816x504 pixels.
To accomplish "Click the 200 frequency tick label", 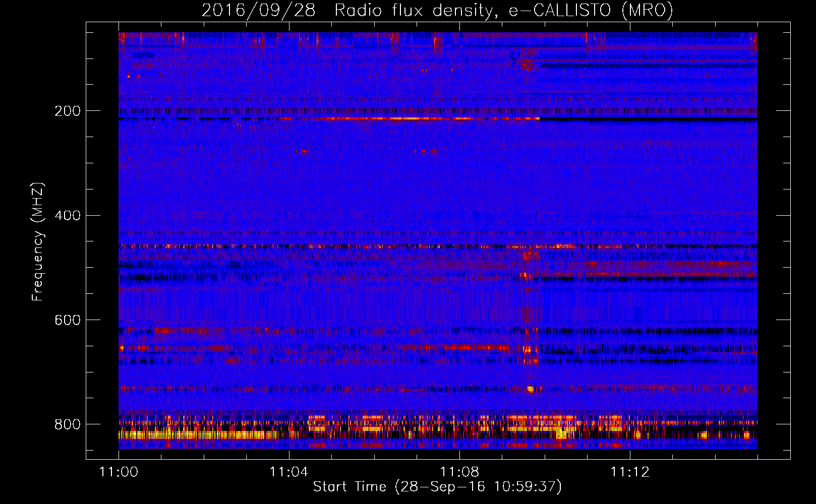I will pyautogui.click(x=68, y=111).
